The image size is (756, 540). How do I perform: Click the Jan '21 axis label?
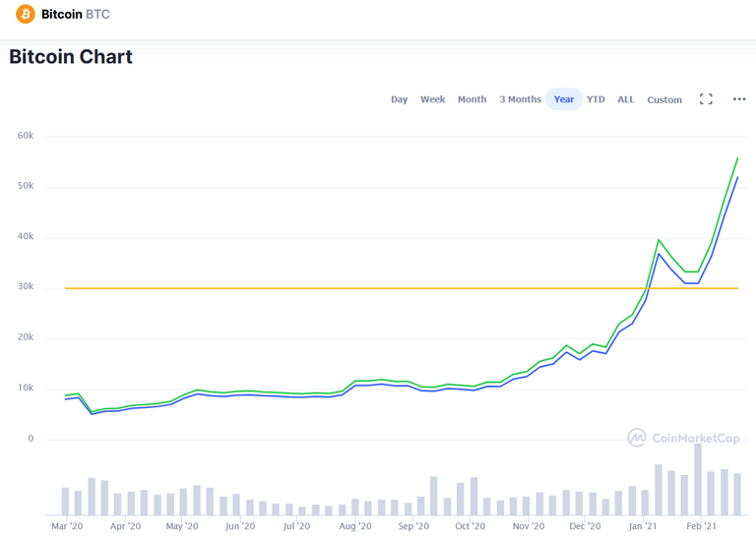pyautogui.click(x=642, y=526)
